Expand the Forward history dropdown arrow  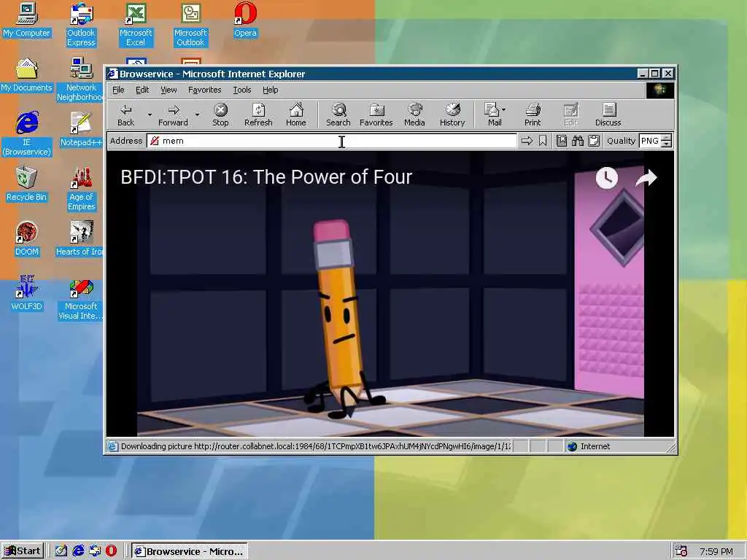pyautogui.click(x=197, y=114)
